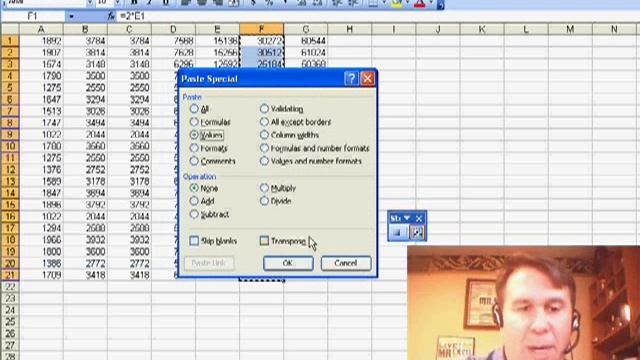Viewport: 640px width, 360px height.
Task: Toggle Underline formatting in the toolbar
Action: pos(165,2)
